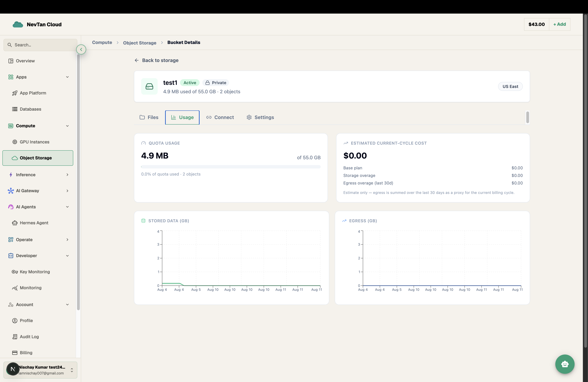Expand the Operate section chevron
This screenshot has width=588, height=382.
67,240
